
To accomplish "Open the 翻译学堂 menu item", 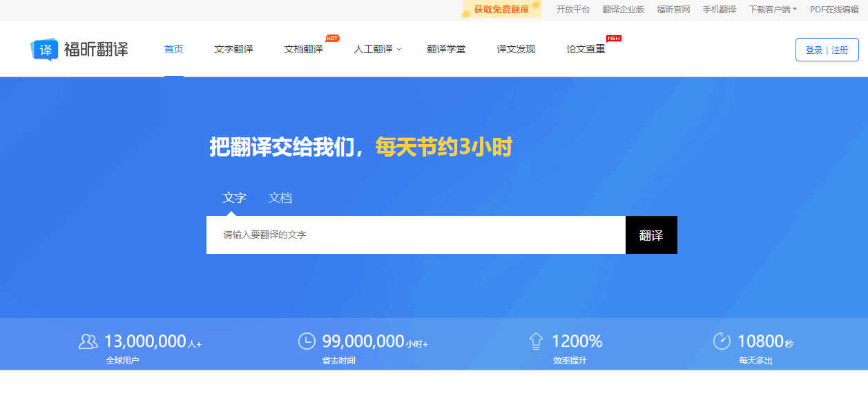I will point(446,49).
